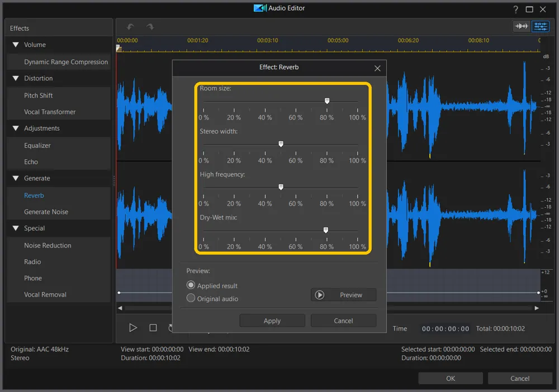This screenshot has width=559, height=392.
Task: Switch to the waveform view icon
Action: pos(521,26)
